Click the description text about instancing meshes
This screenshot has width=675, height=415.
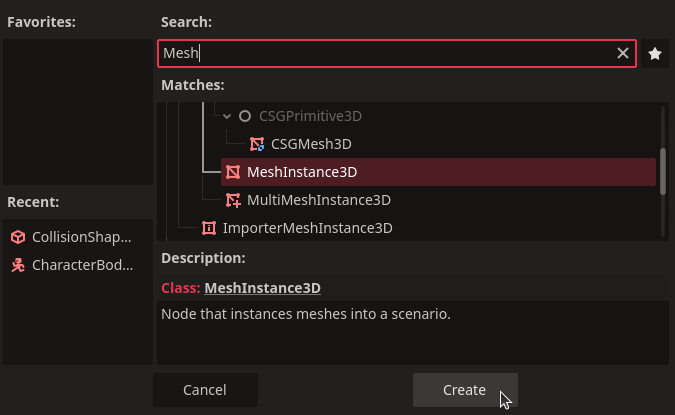[306, 314]
